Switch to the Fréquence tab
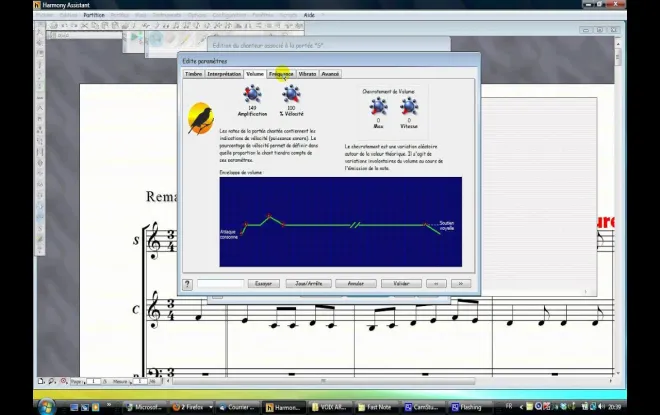660x415 pixels. click(281, 74)
